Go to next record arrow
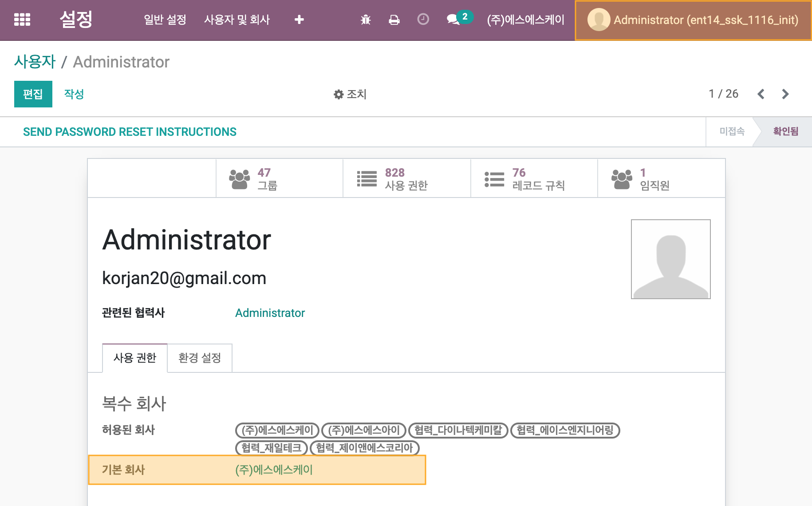Viewport: 812px width, 506px height. point(785,94)
